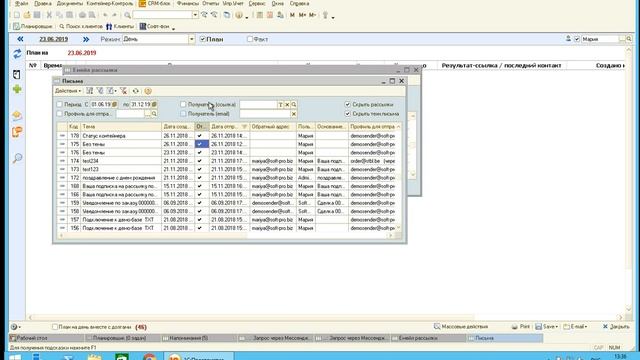The width and height of the screenshot is (640, 360).
Task: Click the Тема column header
Action: (121, 127)
